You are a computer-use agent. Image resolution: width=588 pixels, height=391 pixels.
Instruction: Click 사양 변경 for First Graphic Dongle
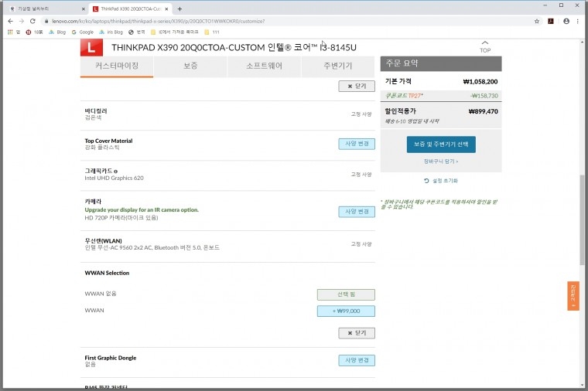357,360
